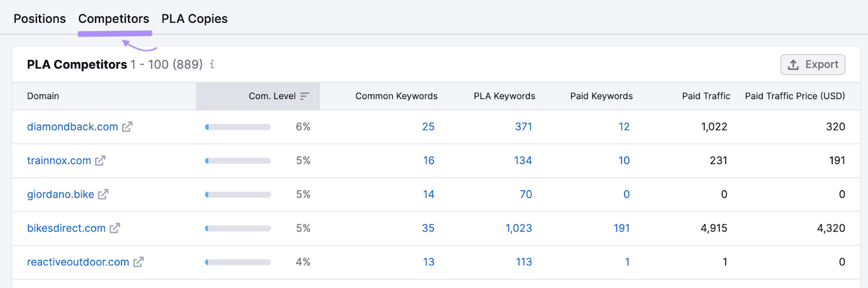Open external link icon beside diamondback.com
Viewport: 868px width, 288px height.
tap(127, 127)
